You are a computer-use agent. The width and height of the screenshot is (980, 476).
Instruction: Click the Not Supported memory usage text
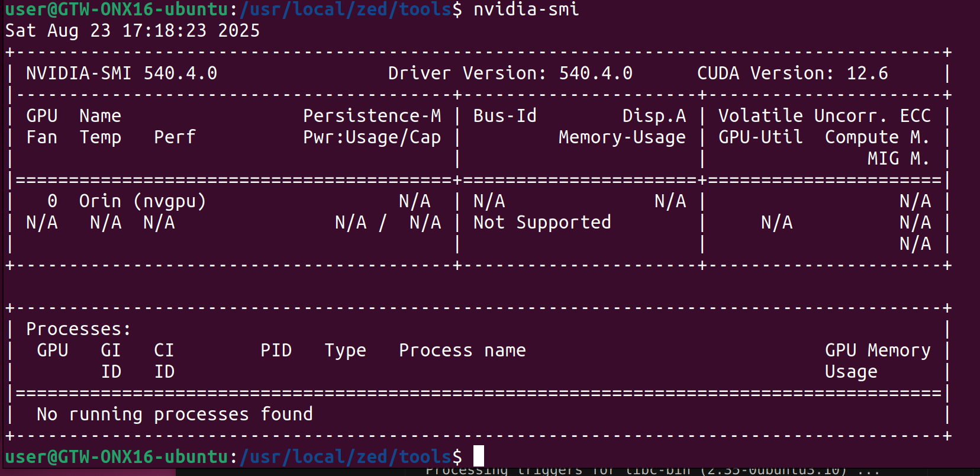pos(542,223)
